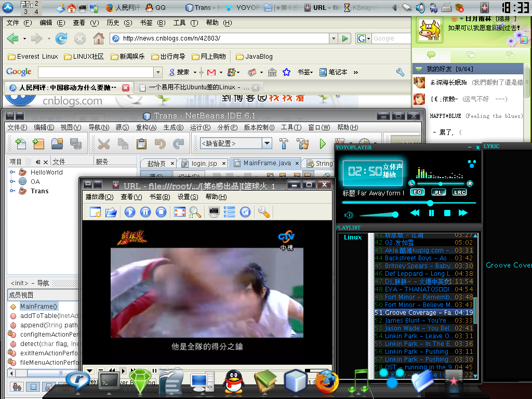Toggle the LRC lyric panel in YOYOPLAYER
The height and width of the screenshot is (399, 532).
[460, 192]
